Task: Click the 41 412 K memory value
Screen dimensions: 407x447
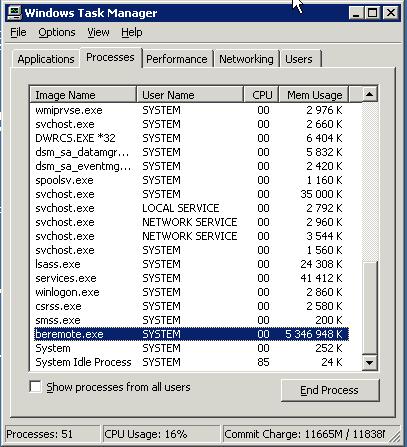Action: [x=321, y=278]
